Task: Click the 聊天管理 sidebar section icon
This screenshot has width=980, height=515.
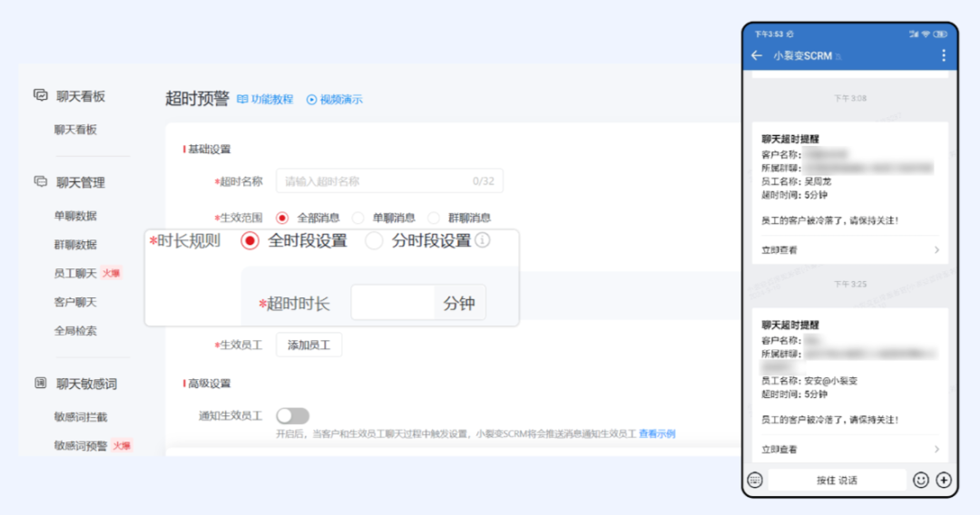Action: tap(41, 182)
